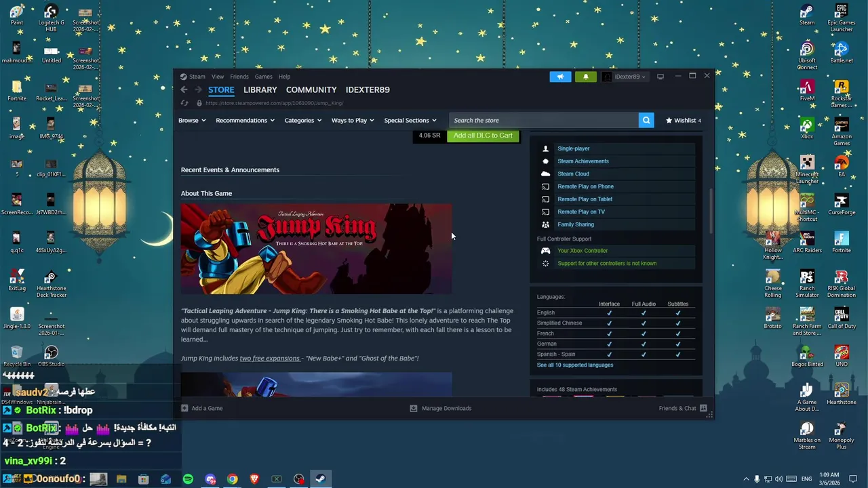Click Add a Game plus icon

[184, 408]
